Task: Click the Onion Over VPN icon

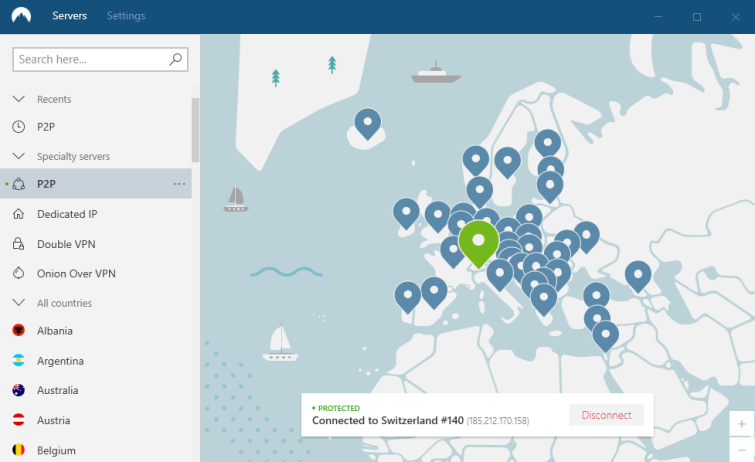Action: 18,273
